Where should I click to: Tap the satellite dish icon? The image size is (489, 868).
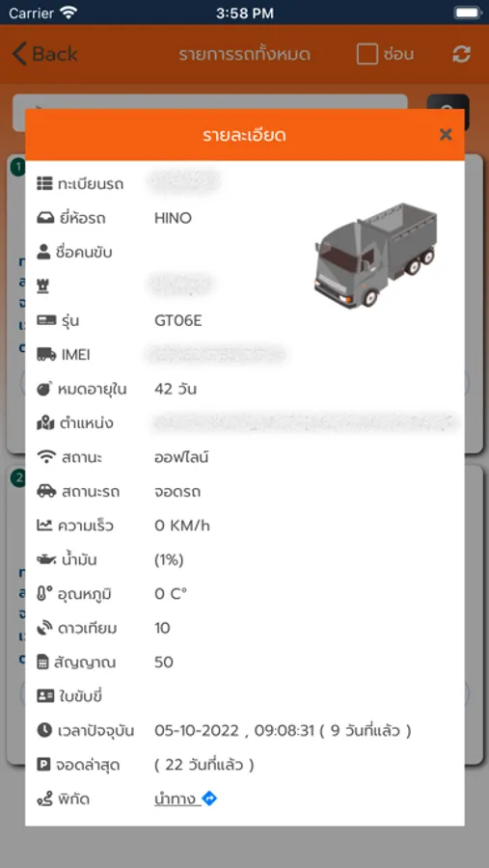(x=44, y=628)
